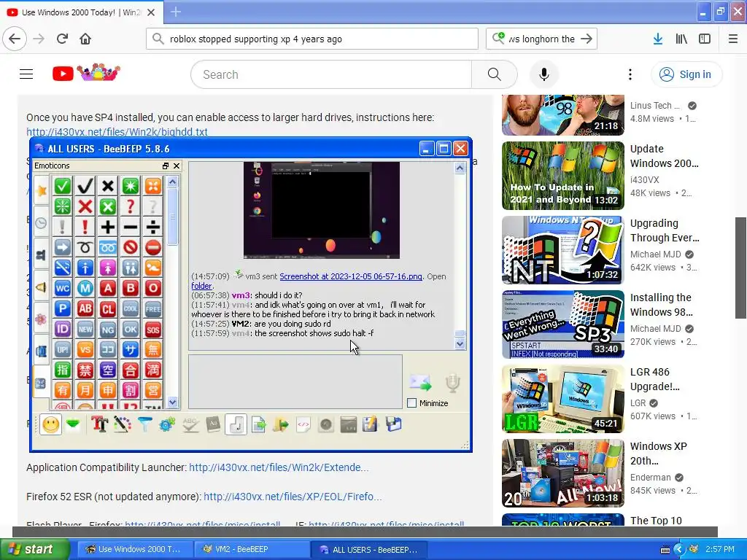Click the dictionary book icon in toolbar
The height and width of the screenshot is (560, 747).
point(213,424)
